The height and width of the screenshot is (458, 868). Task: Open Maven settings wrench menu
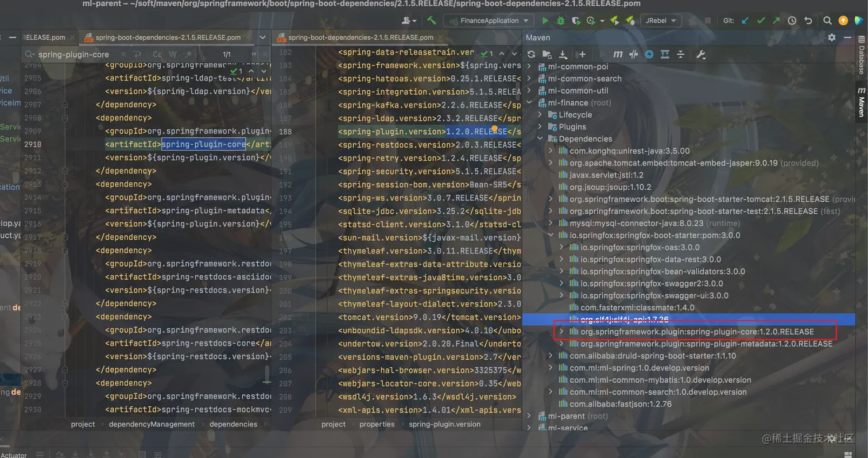700,54
